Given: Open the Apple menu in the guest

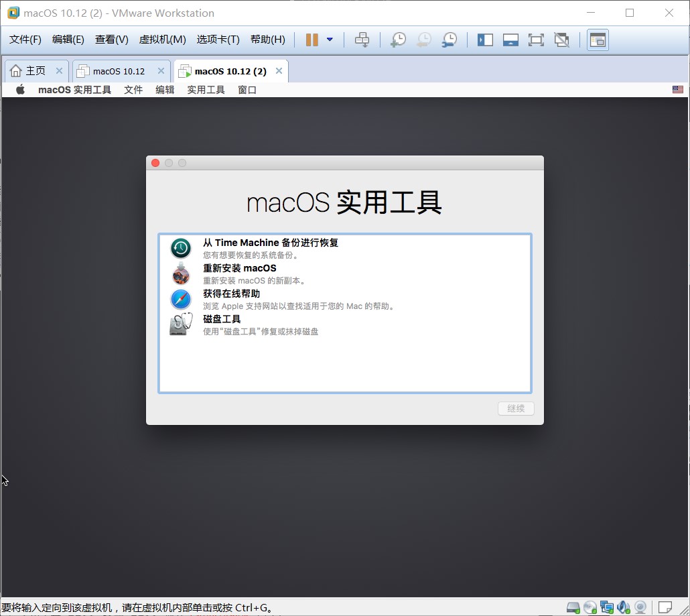Looking at the screenshot, I should (20, 90).
